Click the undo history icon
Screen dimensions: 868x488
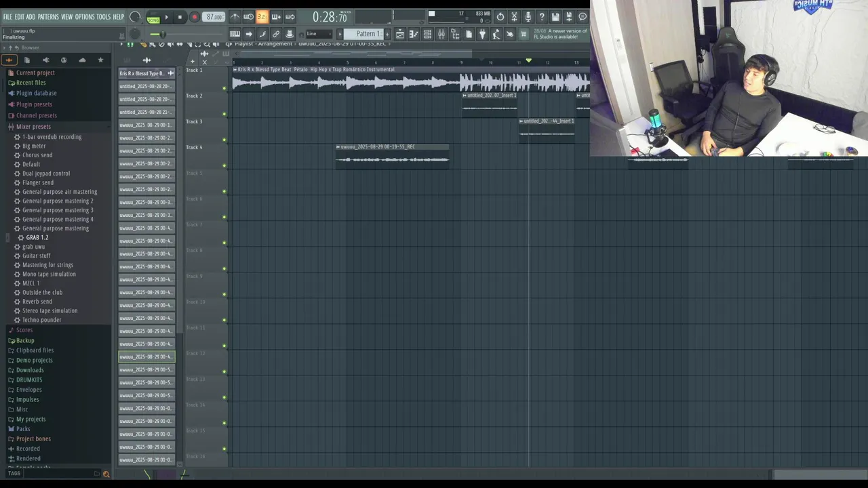(x=500, y=17)
